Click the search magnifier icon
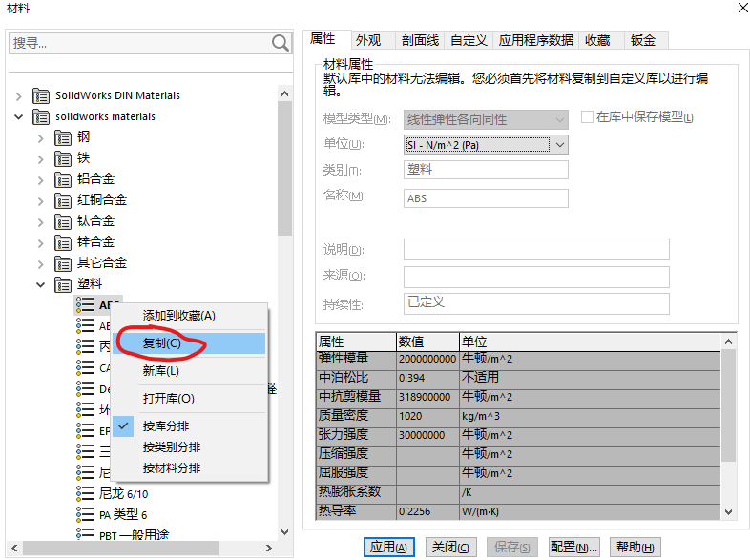 click(x=281, y=43)
